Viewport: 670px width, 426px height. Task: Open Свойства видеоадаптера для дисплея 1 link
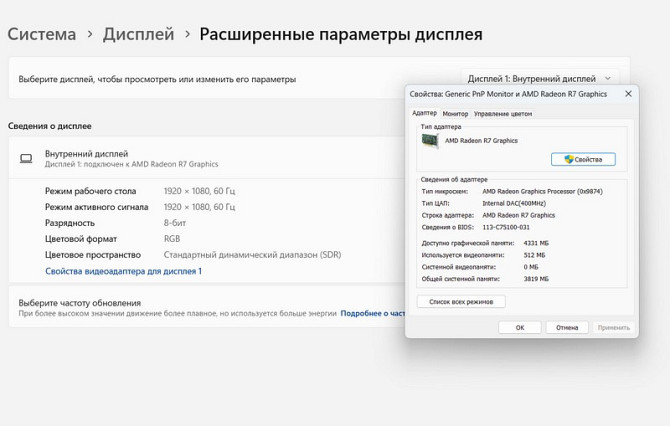123,271
